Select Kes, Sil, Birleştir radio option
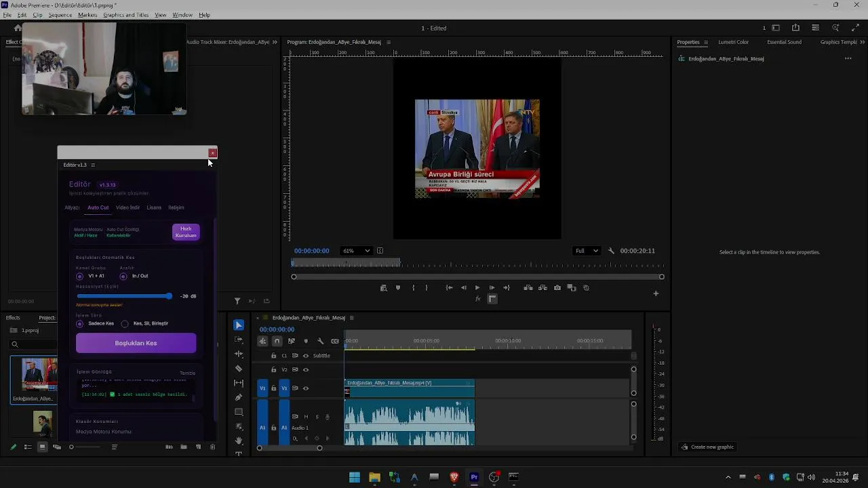The image size is (868, 488). [x=125, y=324]
